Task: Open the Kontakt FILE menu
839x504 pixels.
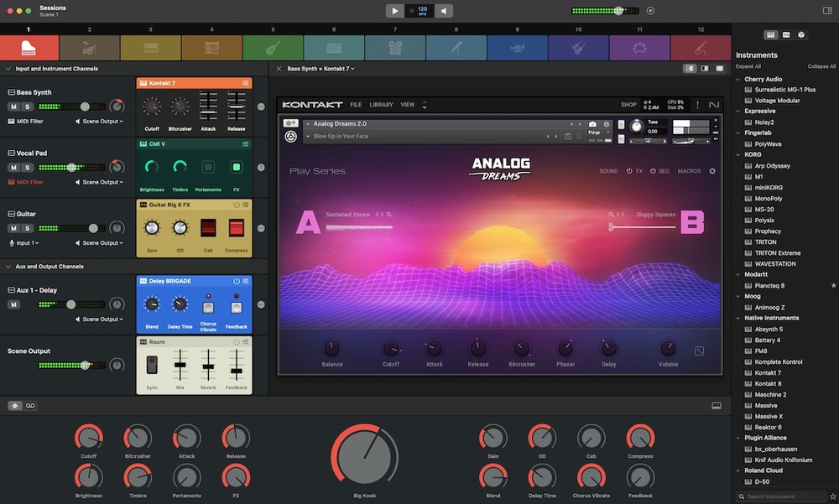Action: [x=356, y=105]
